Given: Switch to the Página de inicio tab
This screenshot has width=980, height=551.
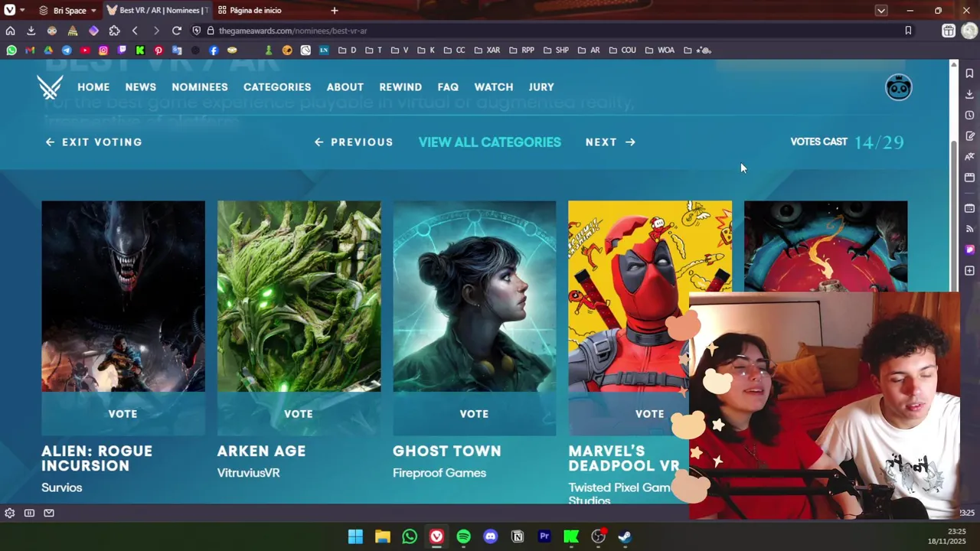Looking at the screenshot, I should click(249, 10).
